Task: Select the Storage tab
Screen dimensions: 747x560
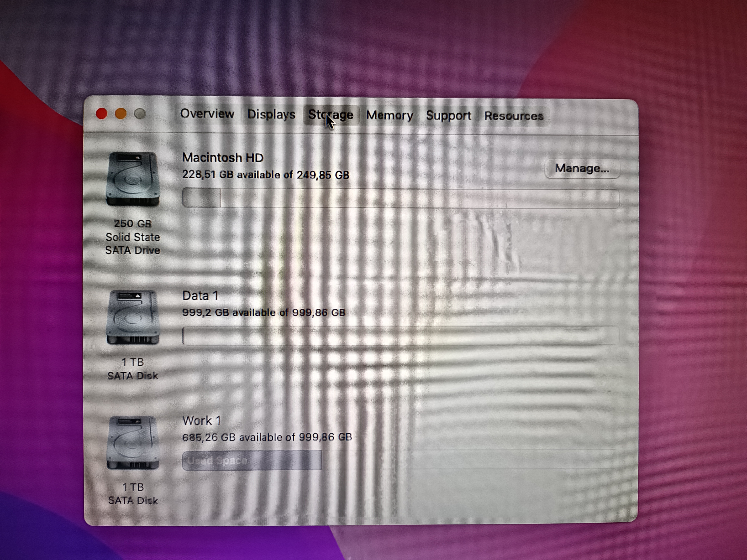Action: tap(331, 115)
